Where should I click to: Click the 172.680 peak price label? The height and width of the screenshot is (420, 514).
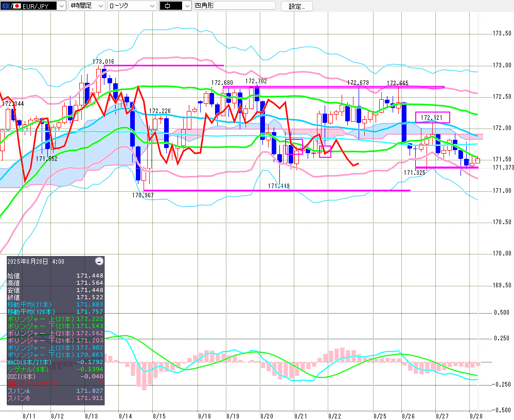click(222, 83)
